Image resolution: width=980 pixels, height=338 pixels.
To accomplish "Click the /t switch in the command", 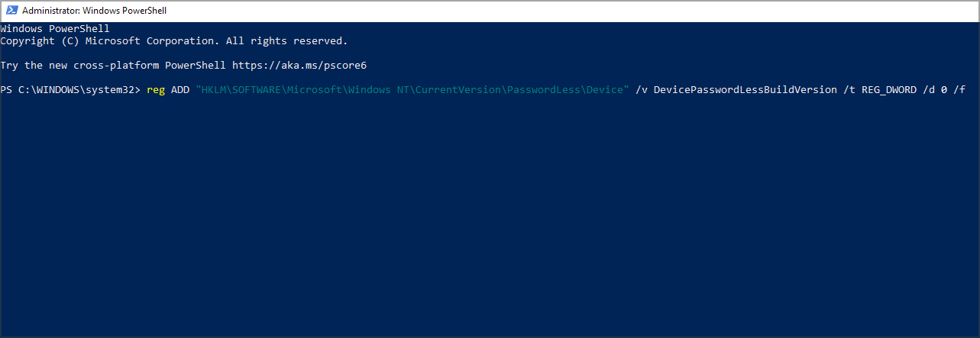I will coord(849,90).
